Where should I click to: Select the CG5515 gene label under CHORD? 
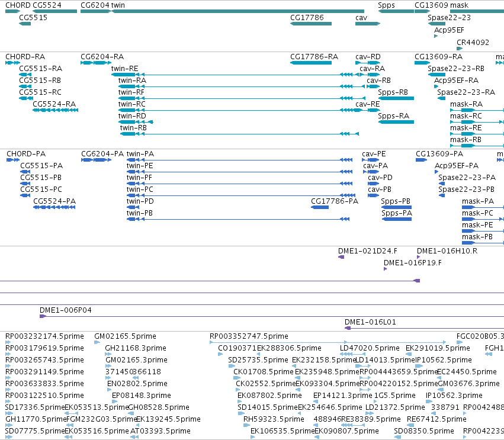(33, 17)
